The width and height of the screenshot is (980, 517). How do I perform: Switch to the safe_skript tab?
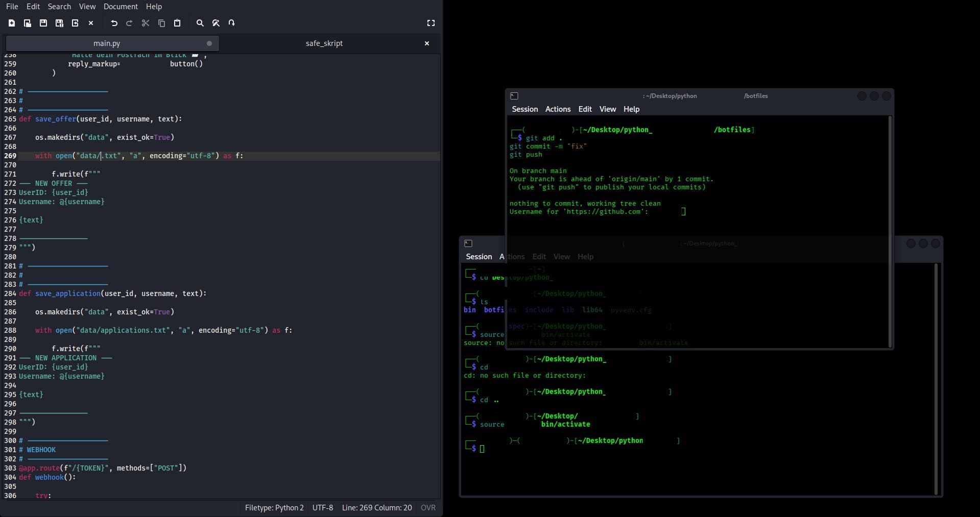pos(324,43)
